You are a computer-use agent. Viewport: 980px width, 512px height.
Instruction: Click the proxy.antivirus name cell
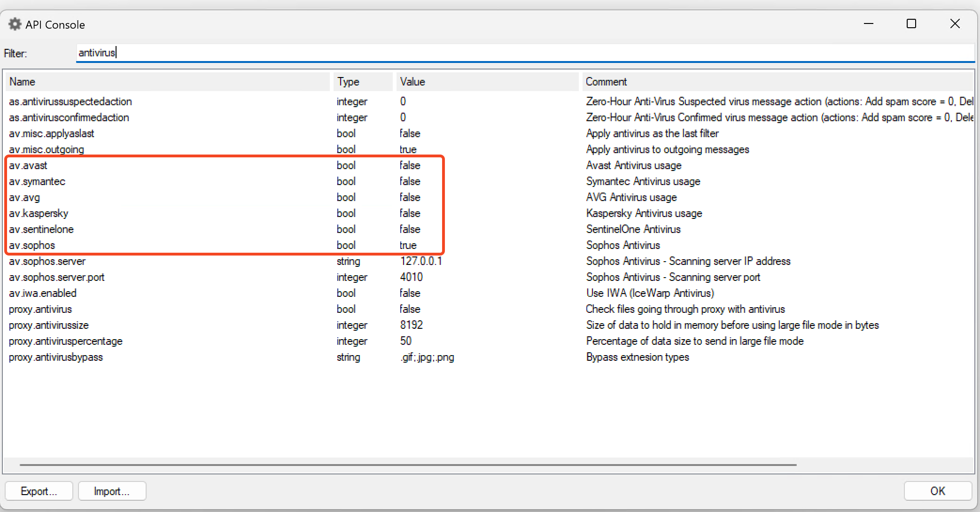[x=40, y=309]
